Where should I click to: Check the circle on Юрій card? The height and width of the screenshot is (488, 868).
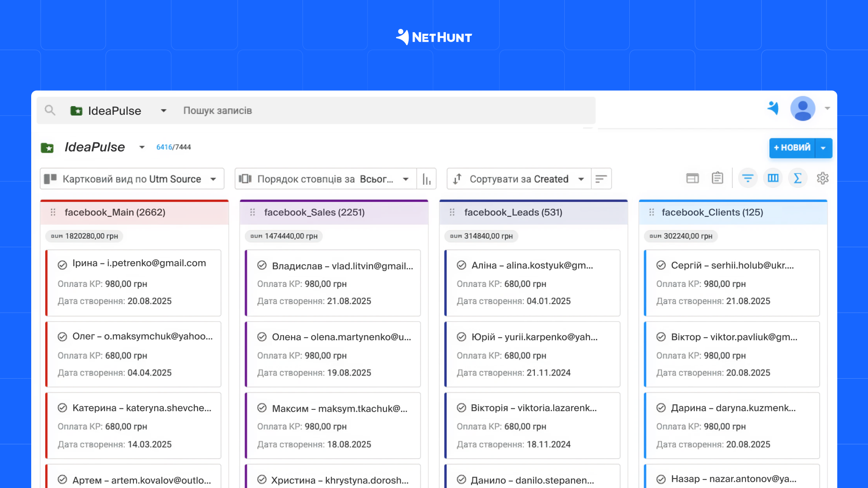[x=461, y=337]
